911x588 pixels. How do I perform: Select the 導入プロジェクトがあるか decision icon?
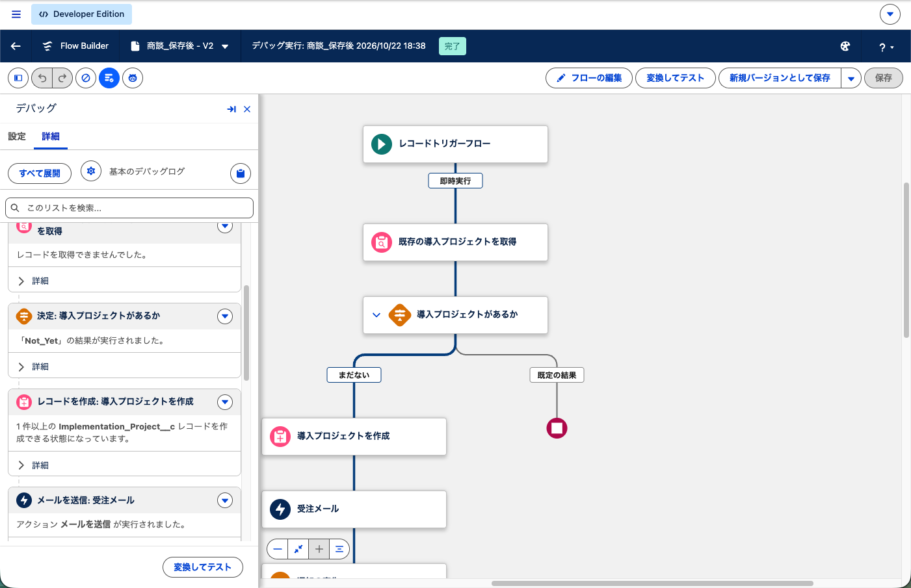(400, 315)
